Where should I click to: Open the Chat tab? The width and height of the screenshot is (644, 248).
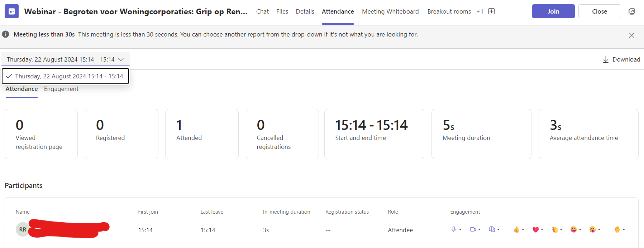[x=262, y=11]
